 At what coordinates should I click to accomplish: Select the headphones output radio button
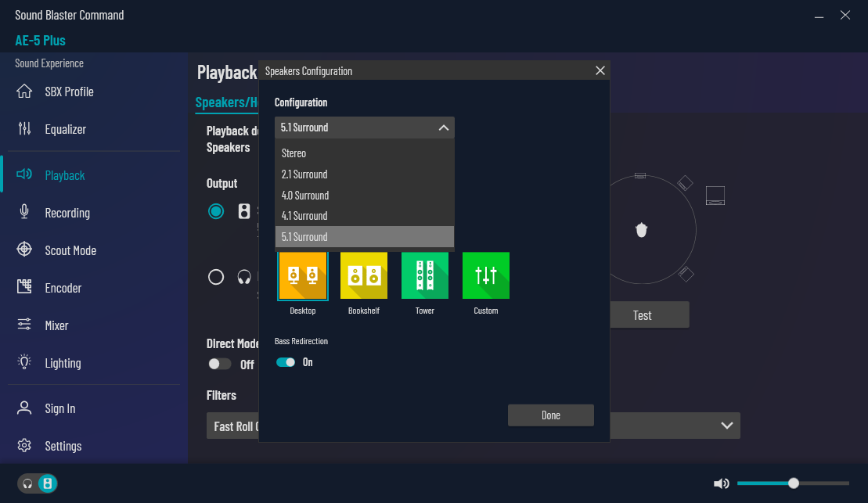tap(216, 277)
